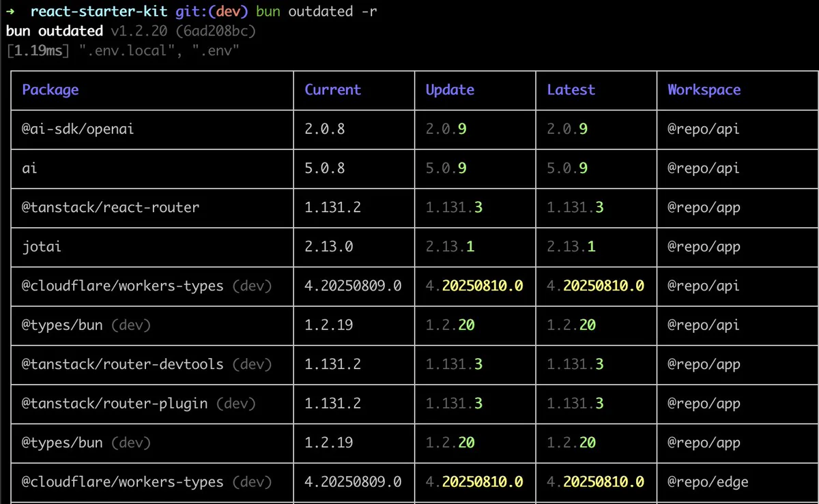Viewport: 819px width, 504px height.
Task: Click Latest value 2.13.1 in jotai row
Action: pyautogui.click(x=571, y=246)
